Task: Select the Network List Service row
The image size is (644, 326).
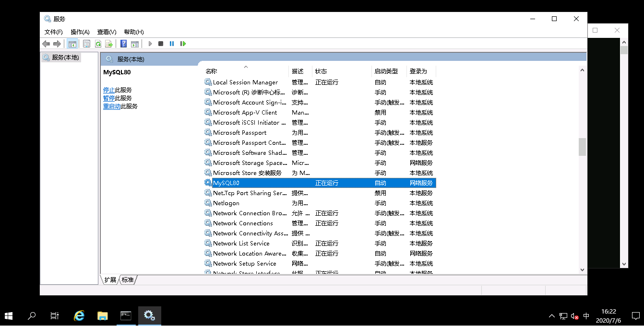Action: 320,243
